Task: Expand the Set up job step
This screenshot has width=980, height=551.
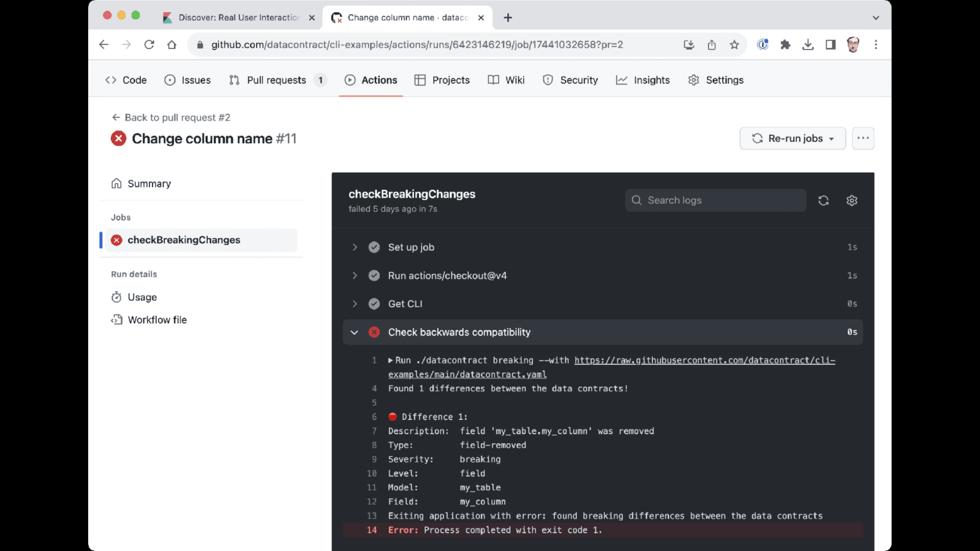Action: (355, 247)
